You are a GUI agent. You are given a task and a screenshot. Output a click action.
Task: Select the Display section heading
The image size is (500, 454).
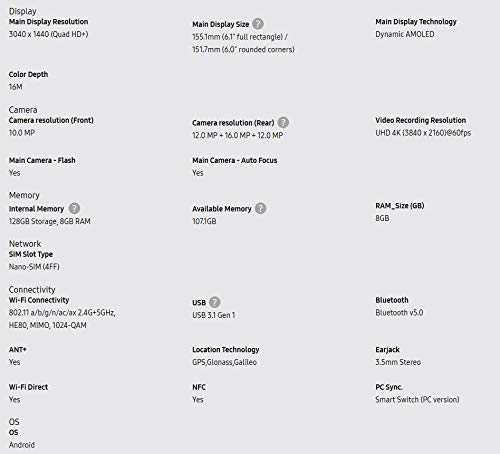point(23,11)
